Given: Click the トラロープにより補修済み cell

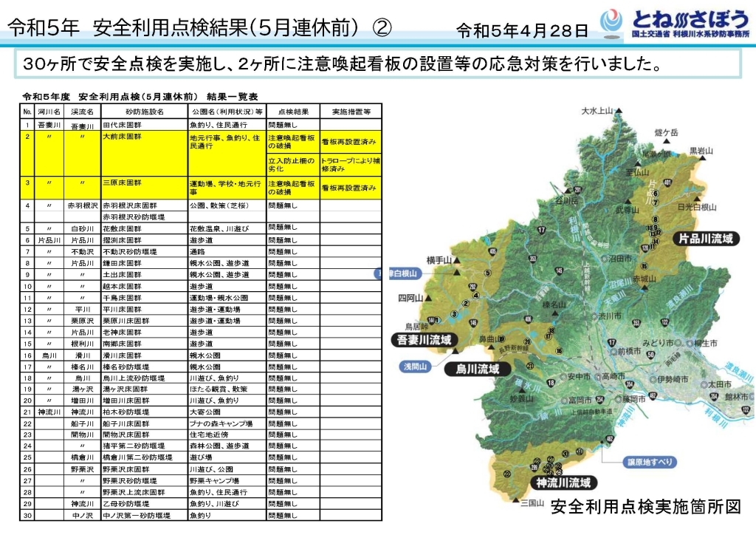Looking at the screenshot, I should (x=351, y=165).
